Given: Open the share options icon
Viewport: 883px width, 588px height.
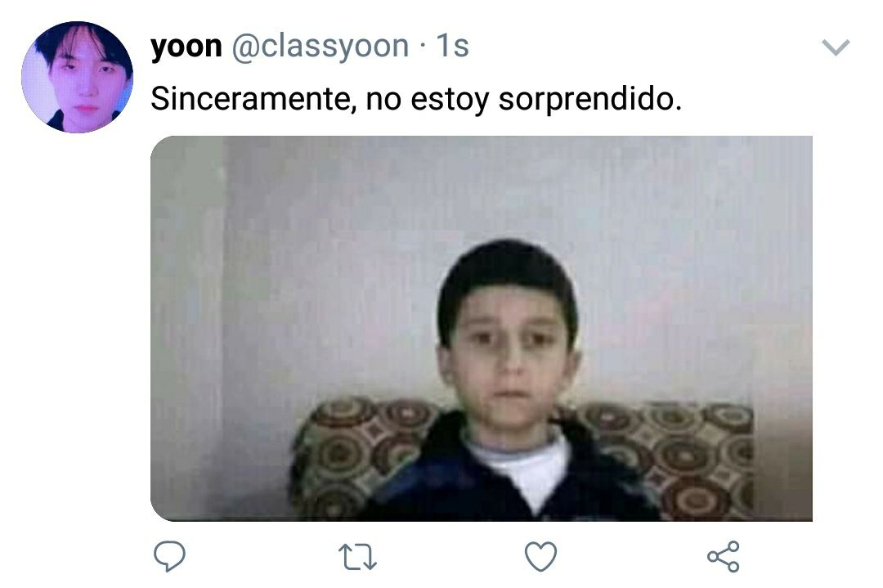Looking at the screenshot, I should click(724, 556).
